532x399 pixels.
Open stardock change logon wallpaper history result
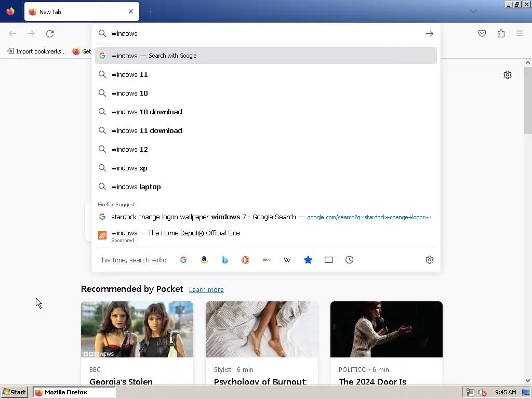(266, 217)
